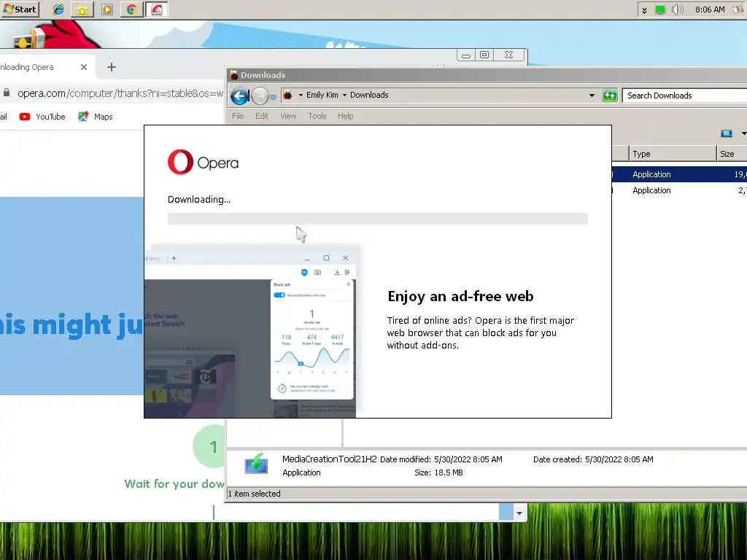The image size is (747, 560).
Task: Select the Emily Kim breadcrumb
Action: pos(322,95)
